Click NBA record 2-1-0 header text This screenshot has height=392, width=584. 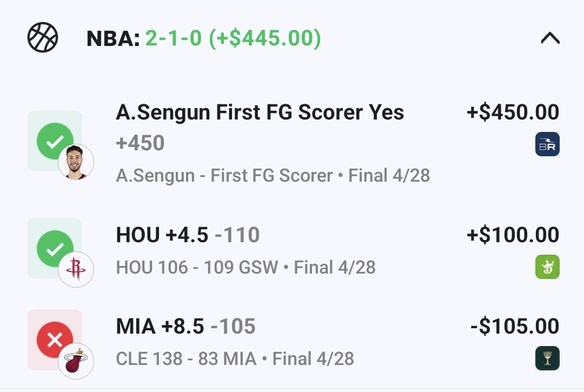click(x=204, y=38)
